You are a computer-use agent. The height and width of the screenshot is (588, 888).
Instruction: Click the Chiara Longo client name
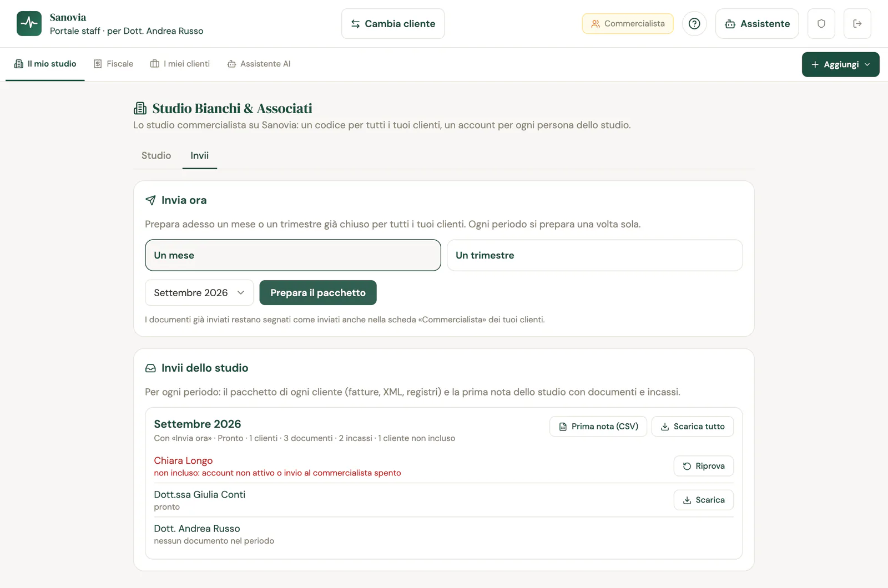coord(183,460)
